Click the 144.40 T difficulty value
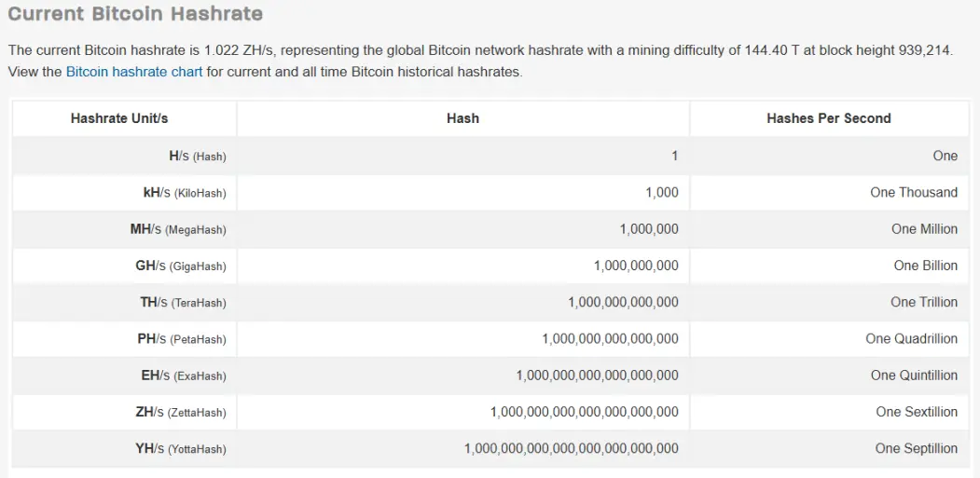Screen dimensions: 980x478 [x=771, y=51]
